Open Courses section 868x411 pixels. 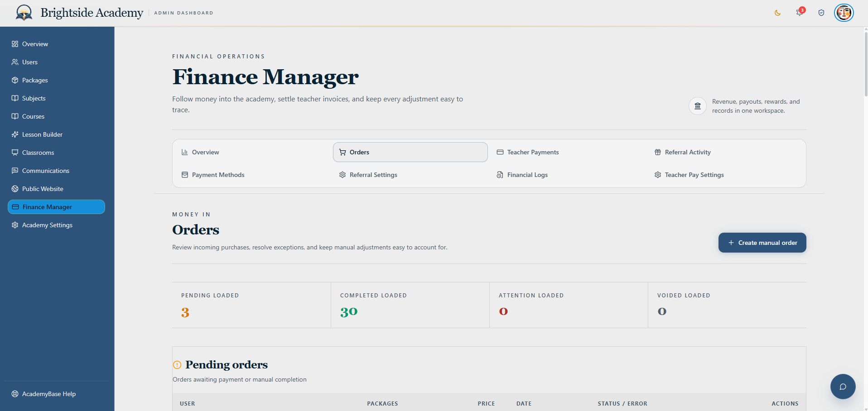tap(56, 116)
